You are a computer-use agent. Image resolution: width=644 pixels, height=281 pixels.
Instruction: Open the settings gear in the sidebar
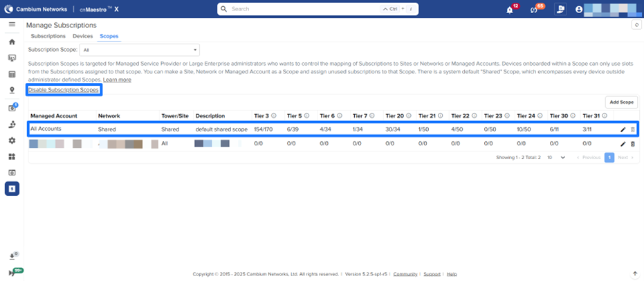[x=12, y=140]
